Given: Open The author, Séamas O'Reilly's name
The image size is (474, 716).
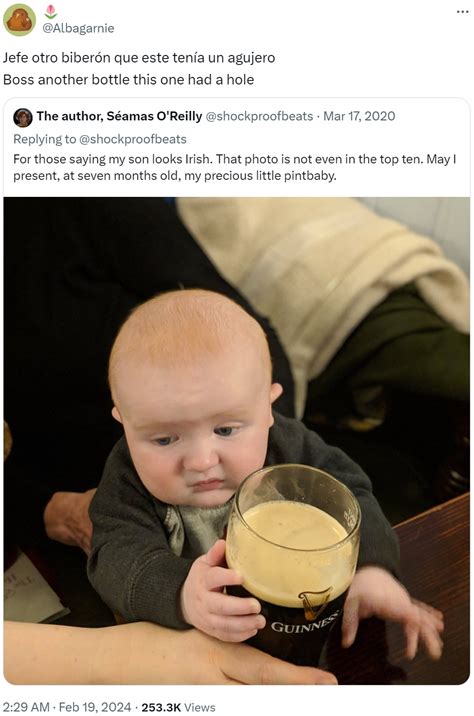Looking at the screenshot, I should [119, 116].
